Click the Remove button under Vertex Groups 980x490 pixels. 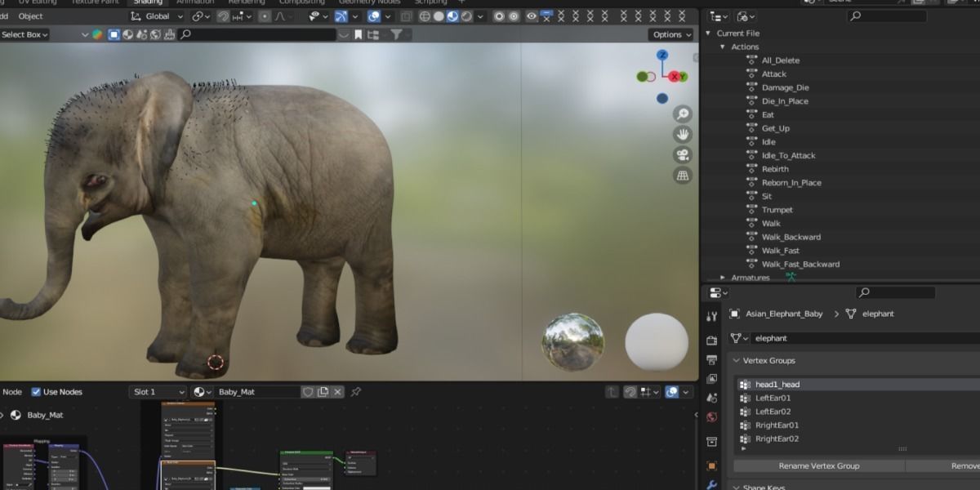pyautogui.click(x=943, y=465)
